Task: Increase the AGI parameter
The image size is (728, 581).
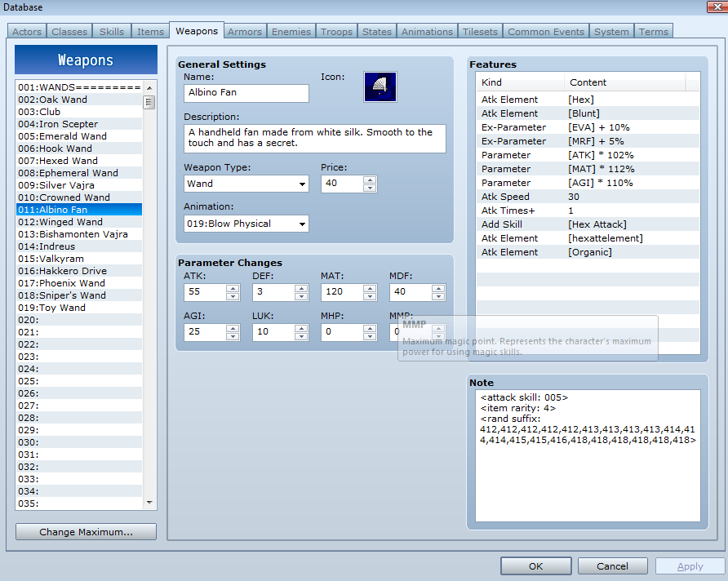Action: pos(233,329)
